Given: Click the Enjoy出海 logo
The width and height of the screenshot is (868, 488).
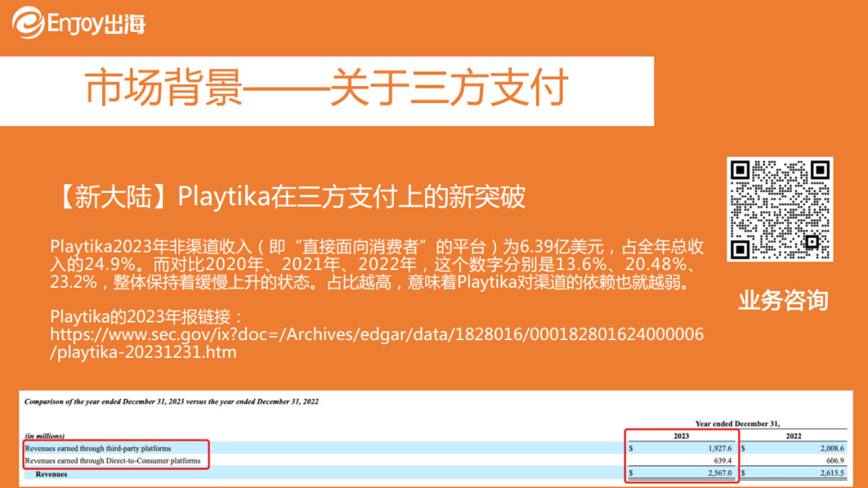Looking at the screenshot, I should [79, 23].
